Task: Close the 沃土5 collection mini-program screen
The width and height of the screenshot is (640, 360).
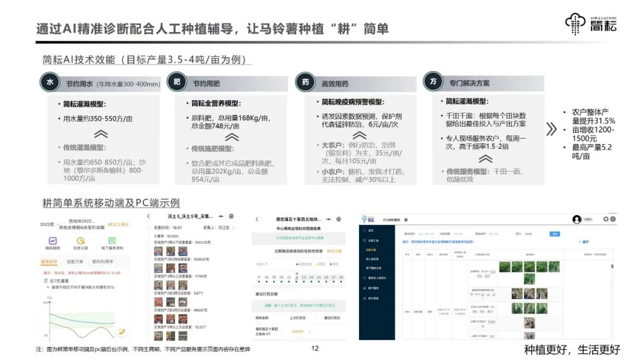Action: pos(231,216)
